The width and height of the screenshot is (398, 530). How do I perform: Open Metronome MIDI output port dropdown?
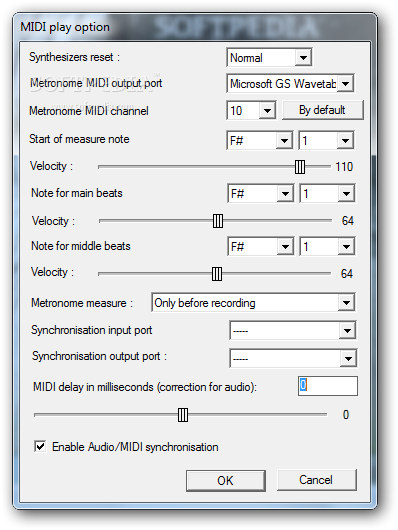(290, 83)
